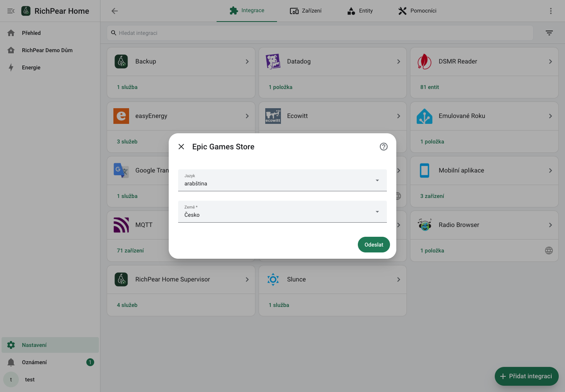Collapse the sidebar with the menu icon

click(11, 11)
